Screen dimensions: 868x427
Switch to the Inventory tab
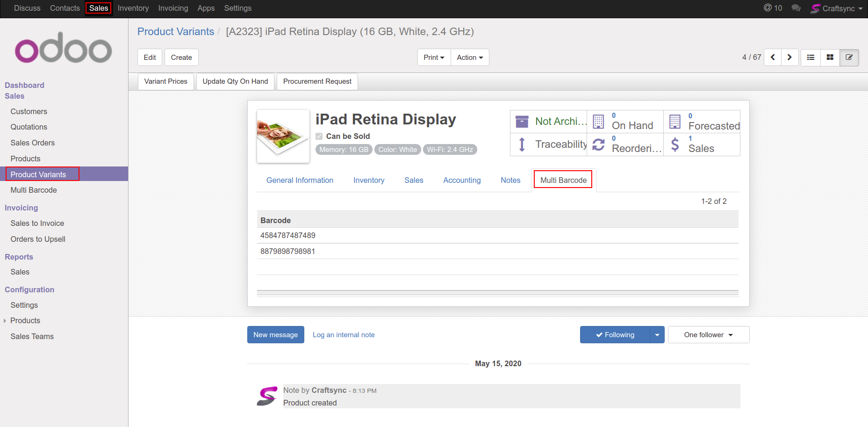coord(368,181)
